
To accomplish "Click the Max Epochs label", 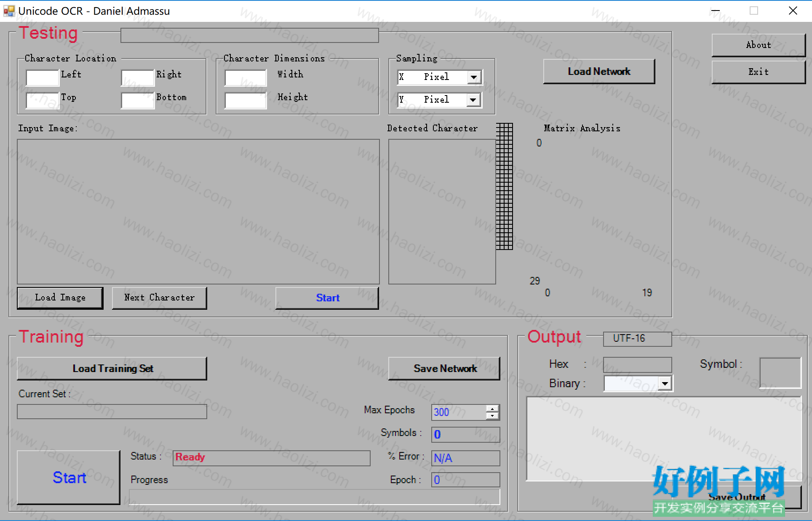I will (x=390, y=410).
